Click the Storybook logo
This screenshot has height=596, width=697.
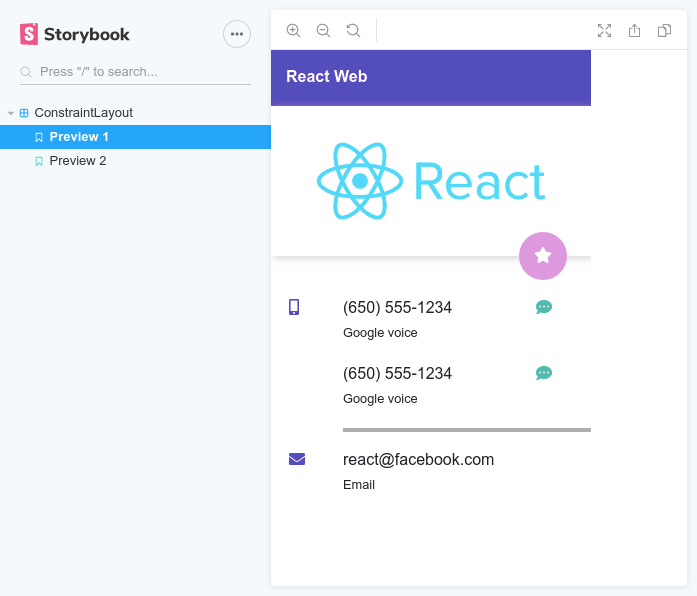point(75,34)
